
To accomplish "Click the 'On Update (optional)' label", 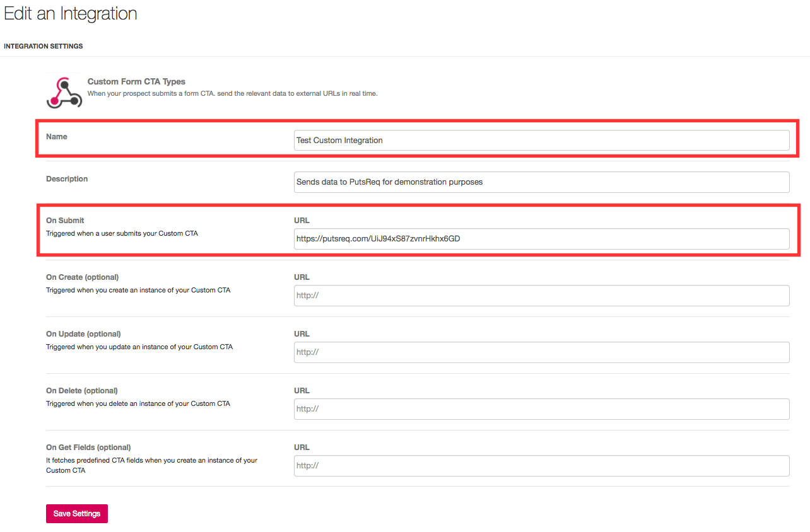I will 83,334.
